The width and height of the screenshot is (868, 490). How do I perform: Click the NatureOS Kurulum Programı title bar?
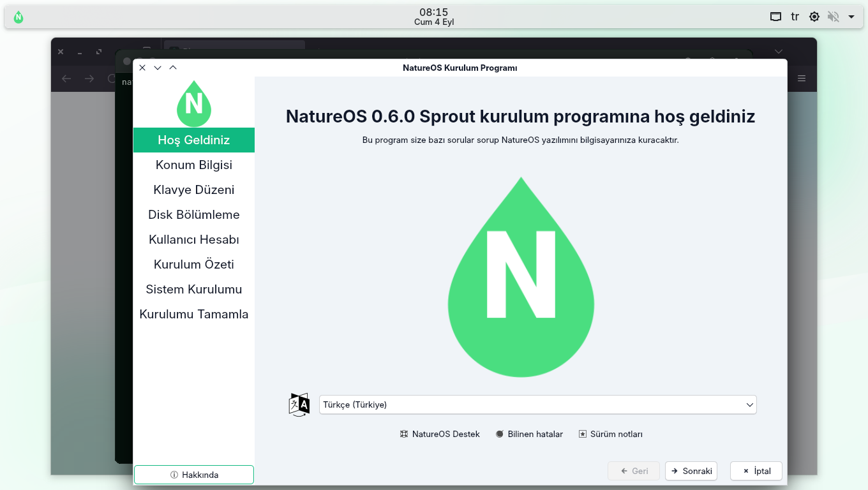460,68
